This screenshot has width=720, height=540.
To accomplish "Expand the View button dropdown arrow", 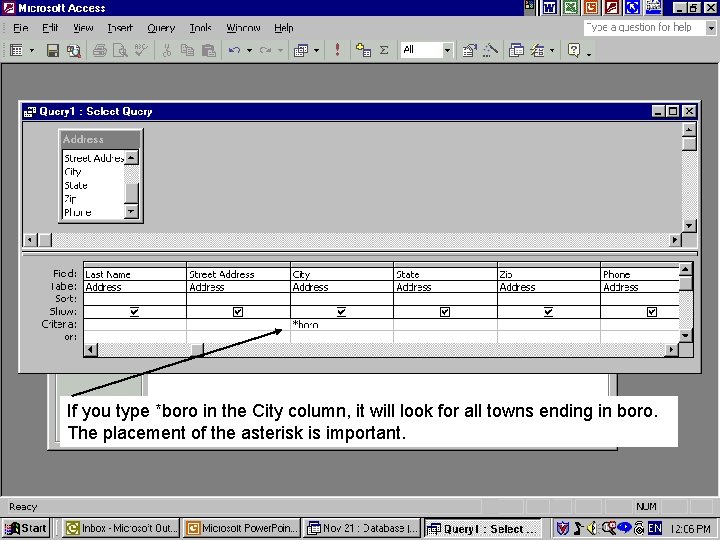I will click(32, 50).
